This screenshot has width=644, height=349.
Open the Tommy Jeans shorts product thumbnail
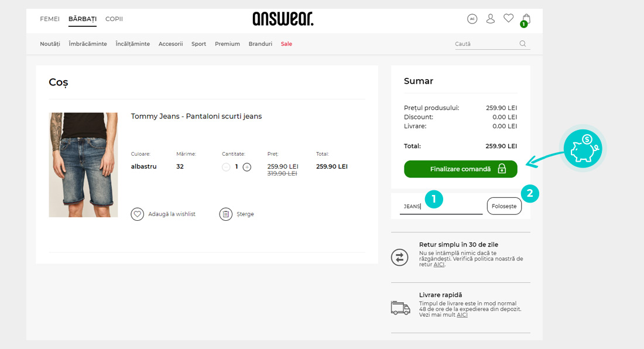click(x=83, y=165)
